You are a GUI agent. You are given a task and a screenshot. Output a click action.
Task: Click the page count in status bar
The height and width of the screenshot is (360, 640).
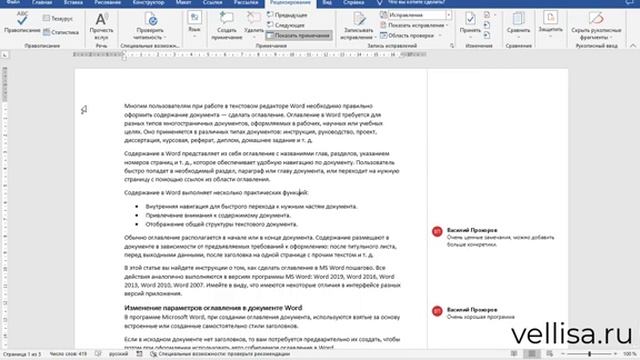click(22, 354)
